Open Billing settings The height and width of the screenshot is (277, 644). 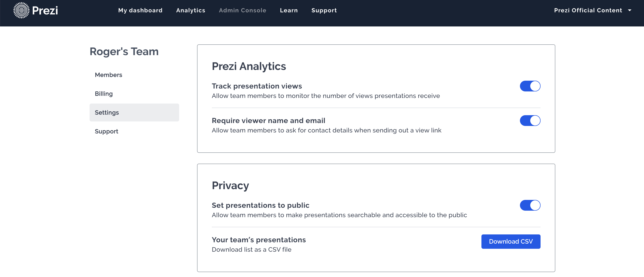(104, 94)
